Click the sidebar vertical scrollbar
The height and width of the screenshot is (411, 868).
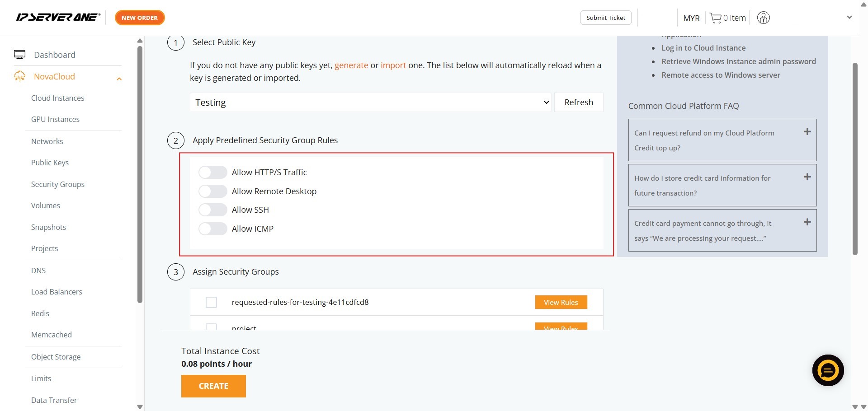point(140,174)
